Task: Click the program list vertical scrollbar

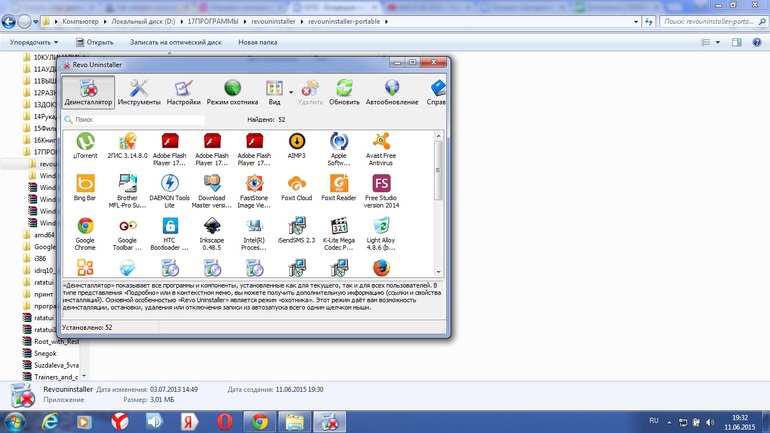Action: click(438, 200)
